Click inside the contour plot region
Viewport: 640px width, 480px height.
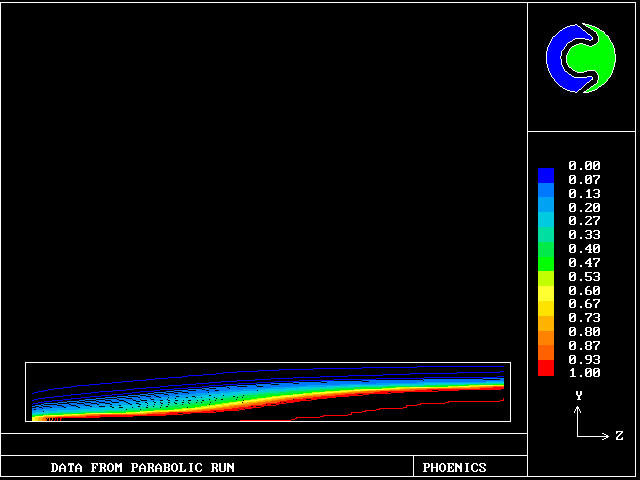pos(268,392)
